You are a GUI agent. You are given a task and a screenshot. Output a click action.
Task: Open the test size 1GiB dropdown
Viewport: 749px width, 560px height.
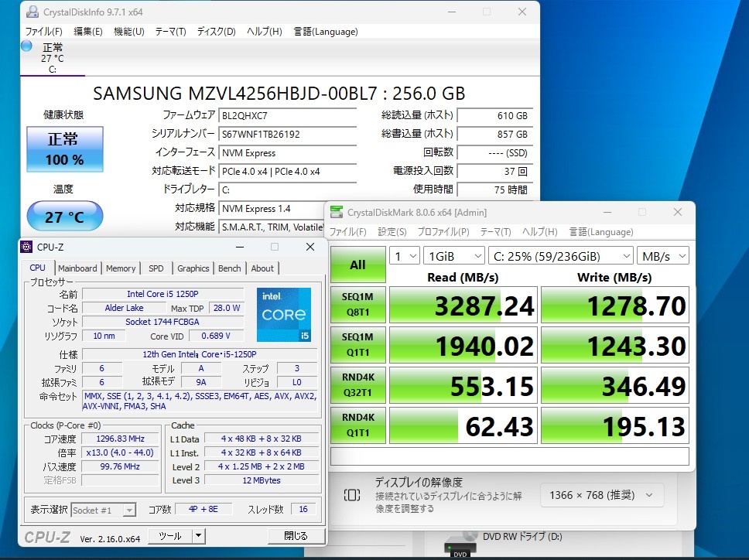pos(454,256)
